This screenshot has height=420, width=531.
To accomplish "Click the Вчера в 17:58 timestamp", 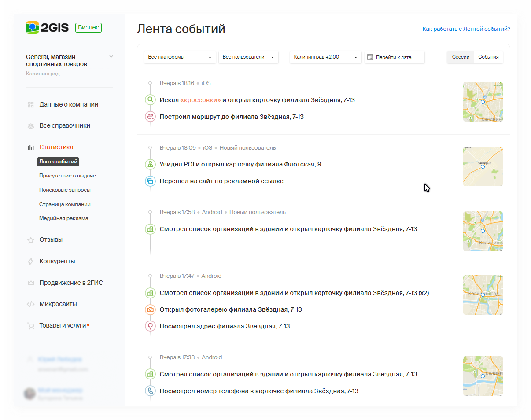I will tap(177, 212).
